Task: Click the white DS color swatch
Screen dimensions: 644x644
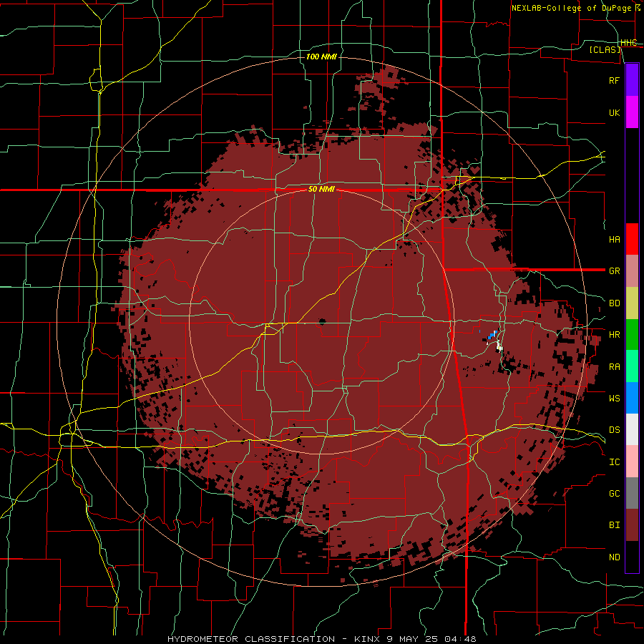Action: tap(632, 429)
